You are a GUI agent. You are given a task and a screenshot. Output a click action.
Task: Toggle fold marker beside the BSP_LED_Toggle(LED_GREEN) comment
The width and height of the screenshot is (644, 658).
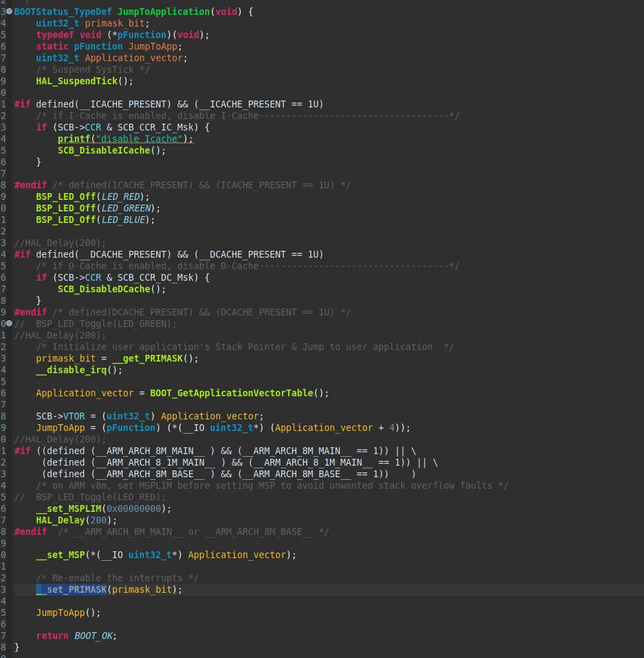click(x=10, y=323)
